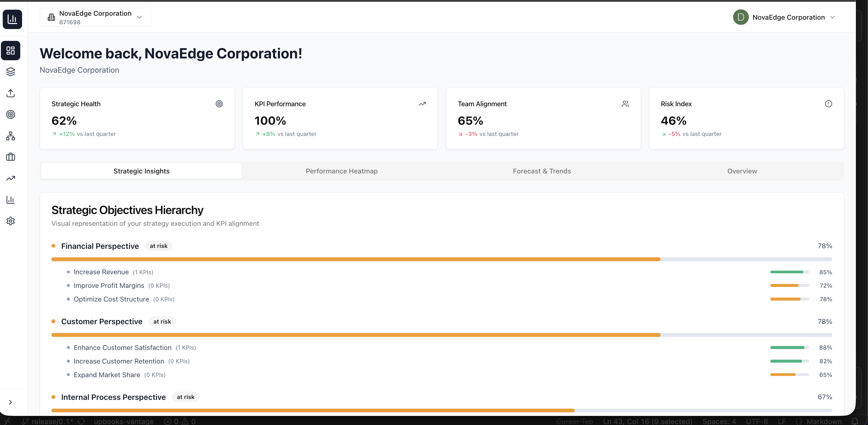Screen dimensions: 868x425
Task: Click the settings gear in the sidebar
Action: tap(11, 221)
